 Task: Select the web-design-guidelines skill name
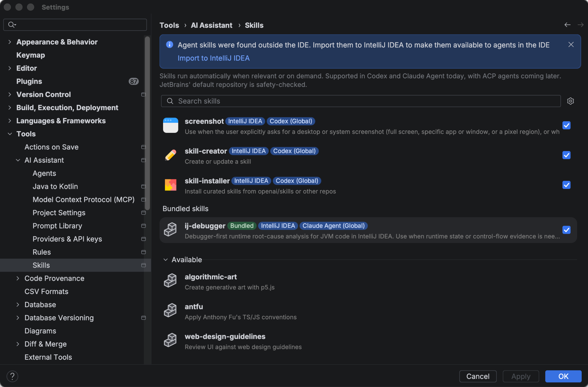click(x=225, y=337)
